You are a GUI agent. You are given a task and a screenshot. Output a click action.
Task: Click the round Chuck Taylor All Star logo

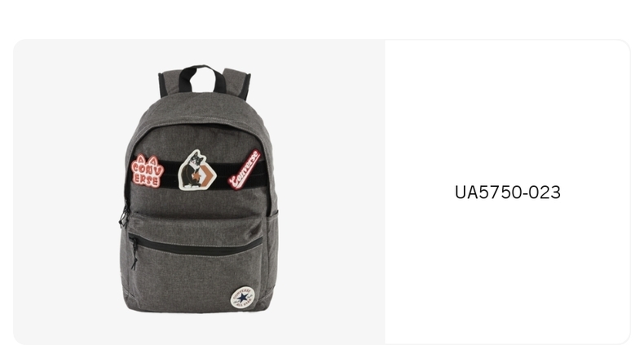(242, 298)
